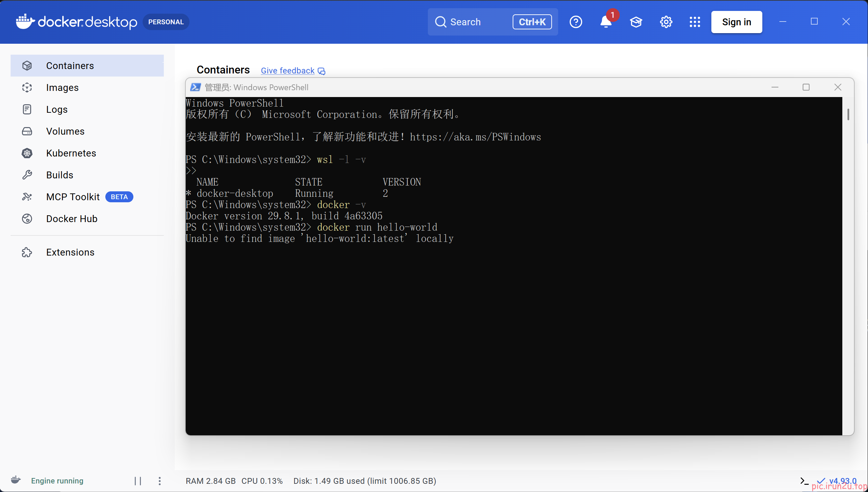Click the Ctrl+K shortcut badge
The image size is (868, 492).
pos(532,22)
